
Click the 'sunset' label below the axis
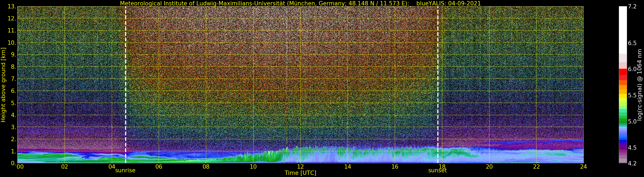(x=438, y=171)
